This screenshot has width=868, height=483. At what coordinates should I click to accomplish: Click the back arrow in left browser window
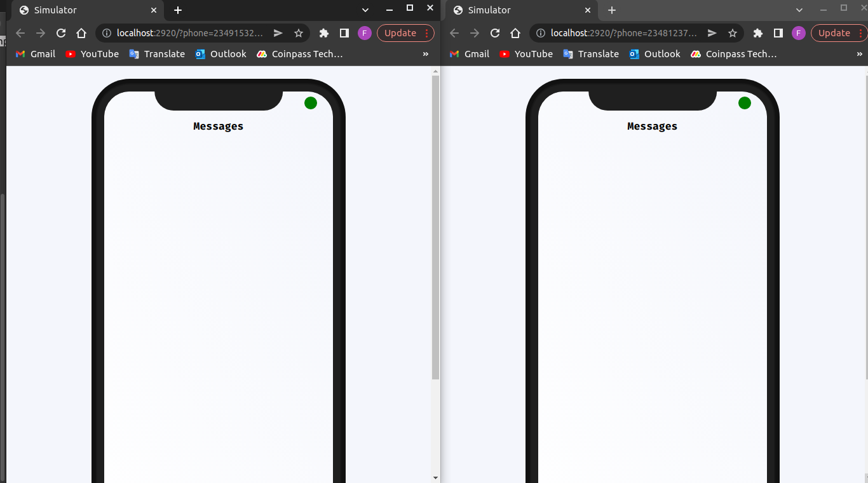[x=20, y=33]
